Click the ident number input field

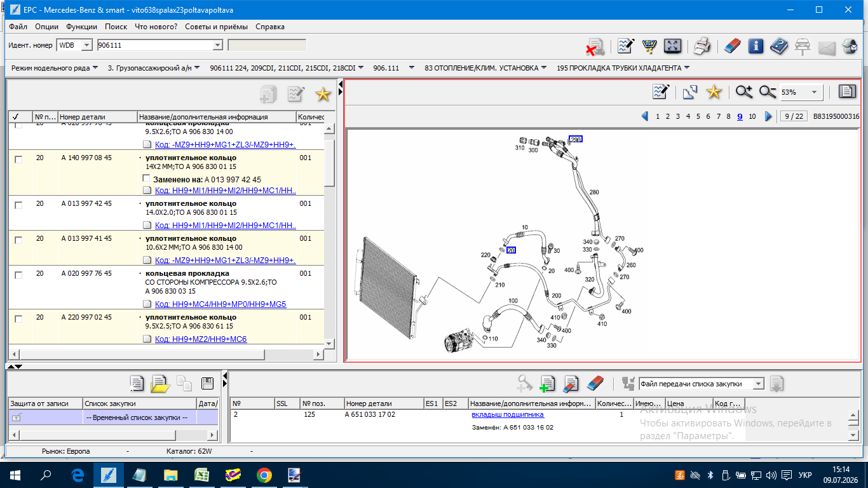tap(154, 45)
